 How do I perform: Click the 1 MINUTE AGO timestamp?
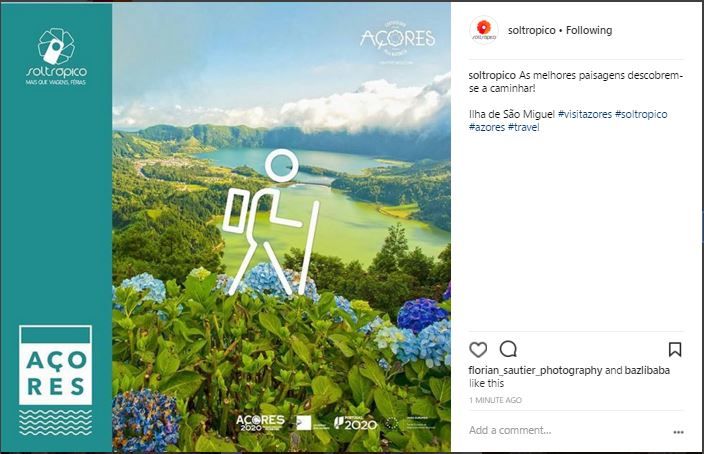tap(495, 400)
